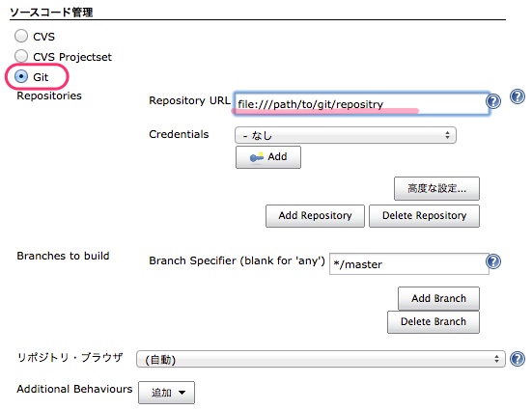Click the Delete Repository button

click(x=424, y=216)
